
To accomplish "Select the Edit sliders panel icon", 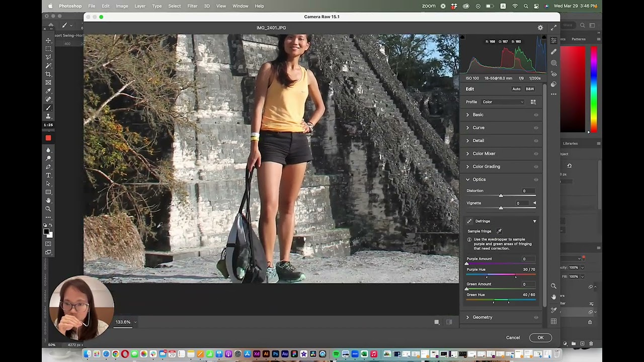I will (x=553, y=40).
